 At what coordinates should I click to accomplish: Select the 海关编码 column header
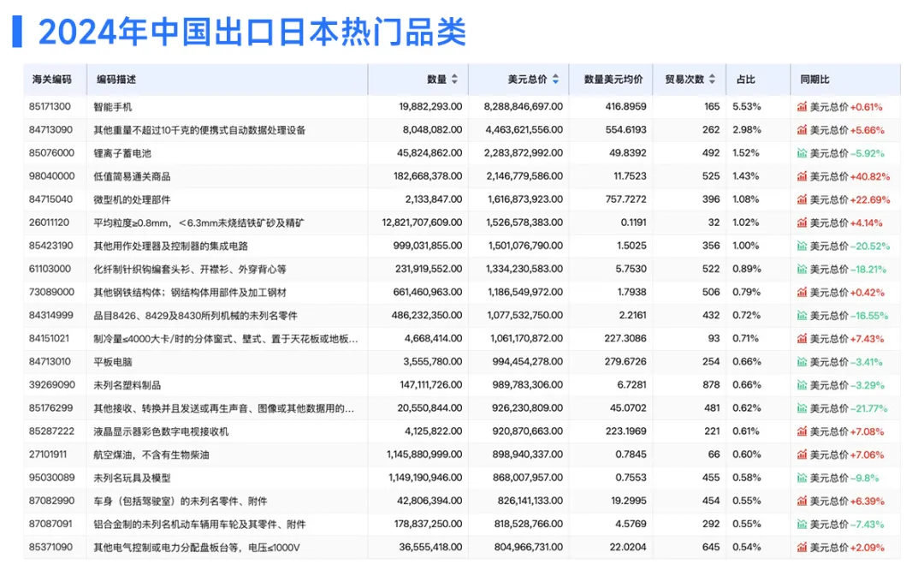pyautogui.click(x=51, y=80)
